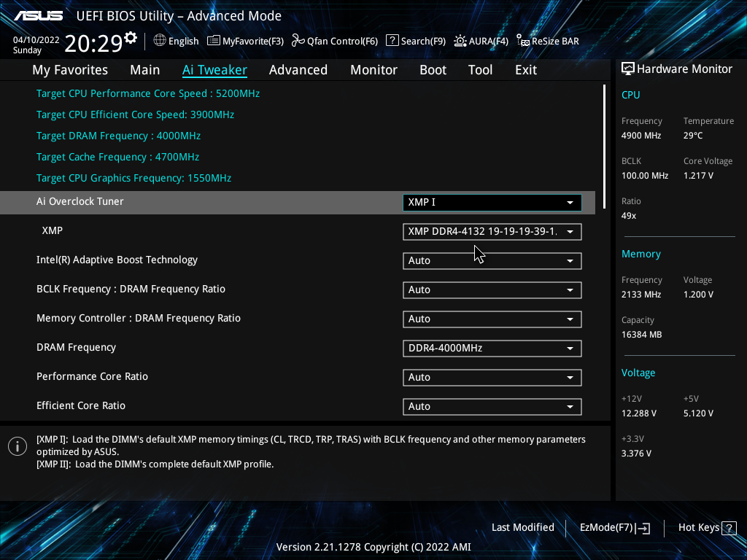Open BCLK Frequency : DRAM Frequency Ratio dropdown
747x560 pixels.
(492, 290)
